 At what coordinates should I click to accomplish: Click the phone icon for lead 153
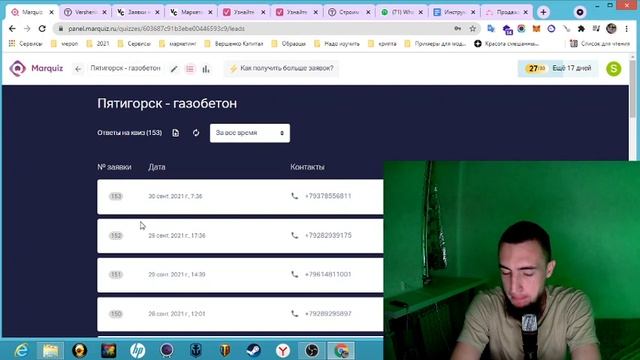pyautogui.click(x=294, y=196)
